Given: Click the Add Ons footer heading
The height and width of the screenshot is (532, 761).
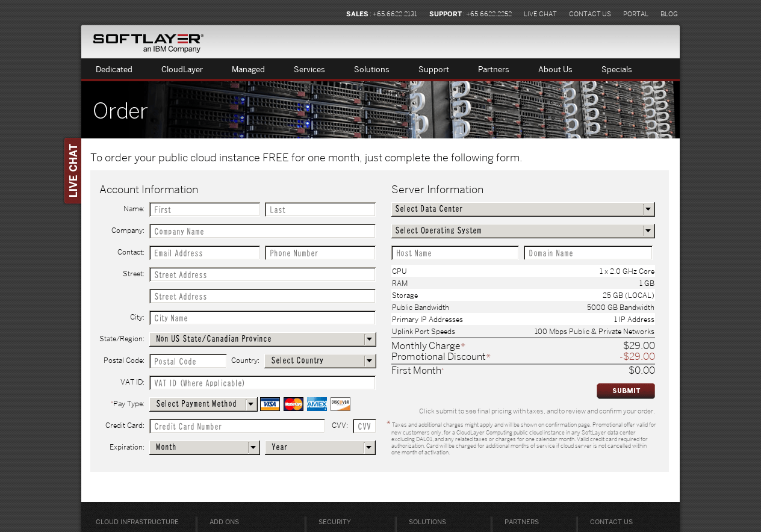Looking at the screenshot, I should coord(224,522).
